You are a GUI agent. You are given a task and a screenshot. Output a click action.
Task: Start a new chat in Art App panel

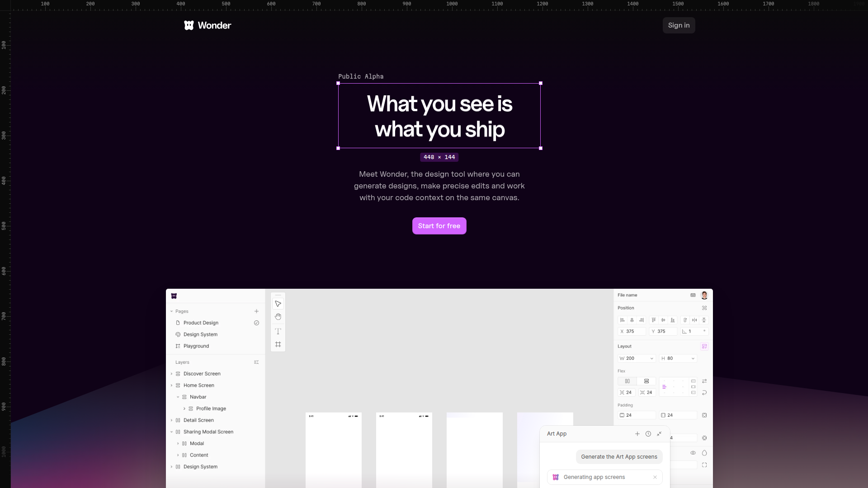637,434
